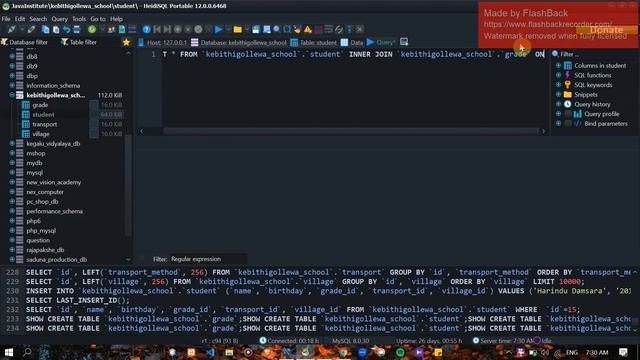This screenshot has height=360, width=640.
Task: Open the Query menu
Action: [x=59, y=19]
